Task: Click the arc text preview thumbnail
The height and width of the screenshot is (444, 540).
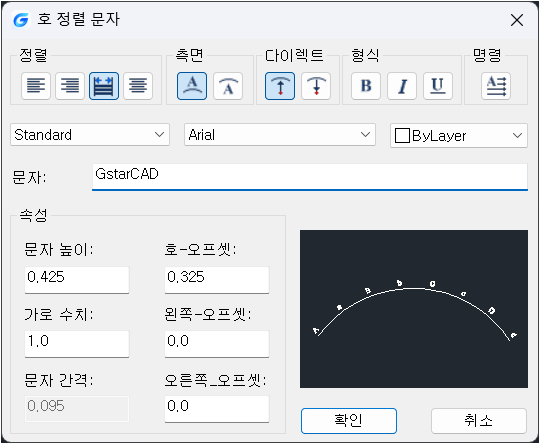Action: 414,309
